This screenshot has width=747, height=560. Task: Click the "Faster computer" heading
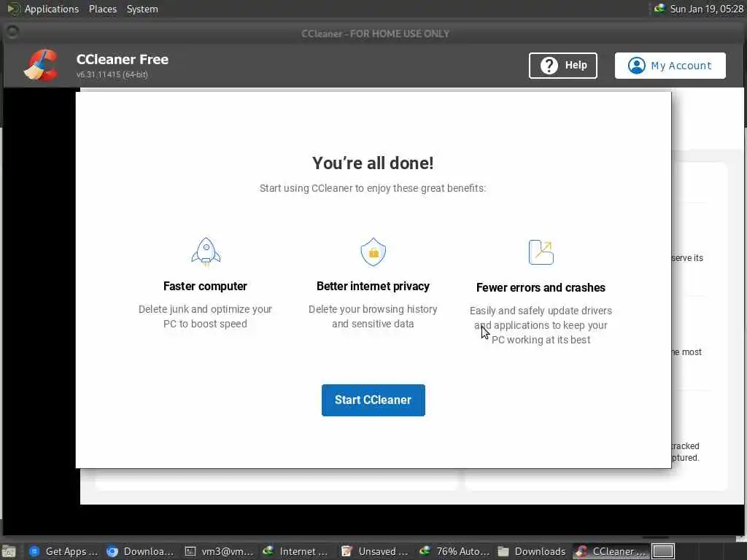pyautogui.click(x=205, y=286)
